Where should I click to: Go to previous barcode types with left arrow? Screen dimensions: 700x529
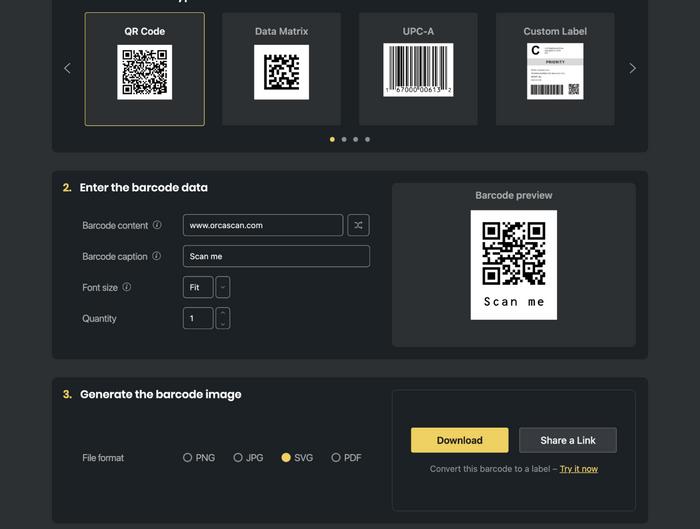(x=67, y=68)
